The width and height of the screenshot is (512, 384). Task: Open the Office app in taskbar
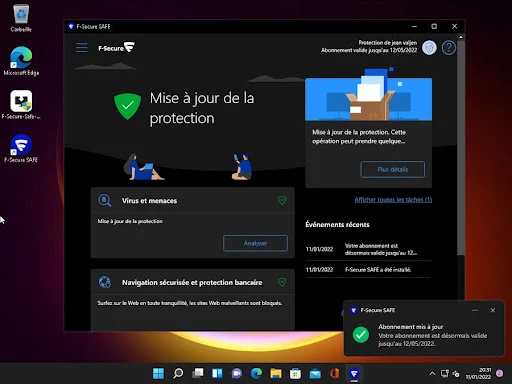tap(335, 373)
